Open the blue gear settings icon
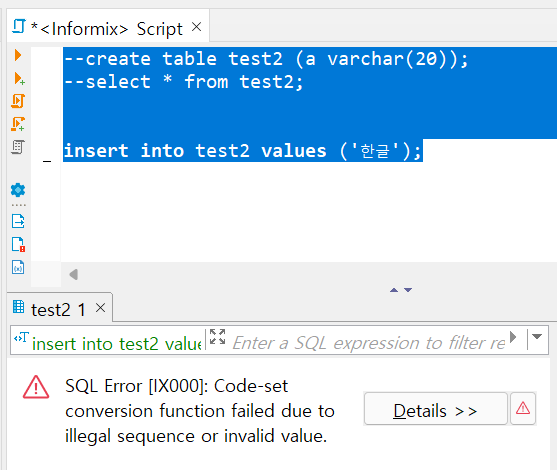Screen dimensions: 557x470 tap(18, 190)
